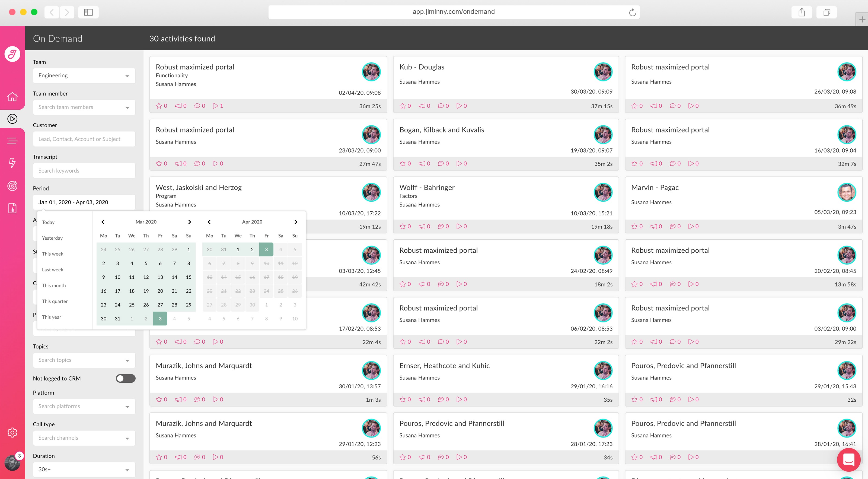Select This quarter preset period
Image resolution: width=868 pixels, height=479 pixels.
point(55,301)
